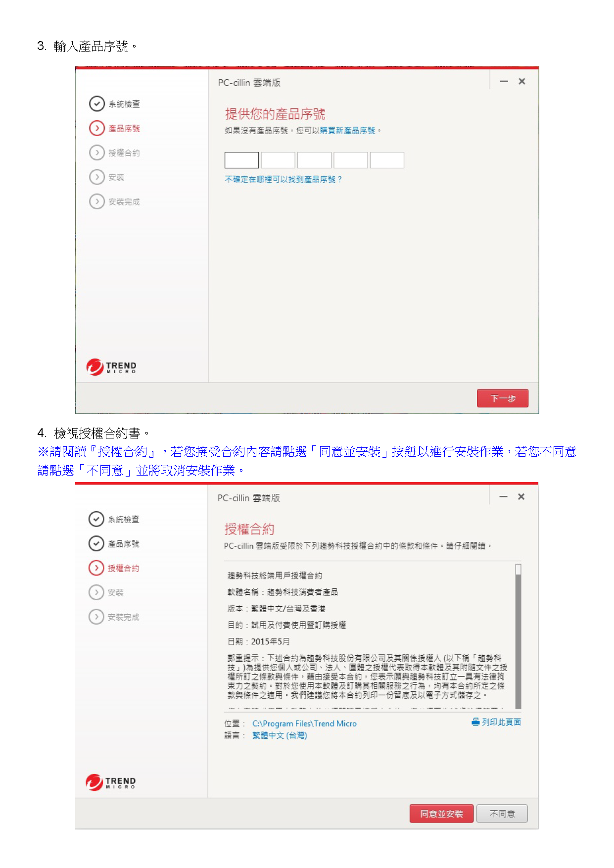Image resolution: width=614 pixels, height=868 pixels.
Task: Click the PC-cillin 雲端版 title in upper window
Action: [249, 83]
